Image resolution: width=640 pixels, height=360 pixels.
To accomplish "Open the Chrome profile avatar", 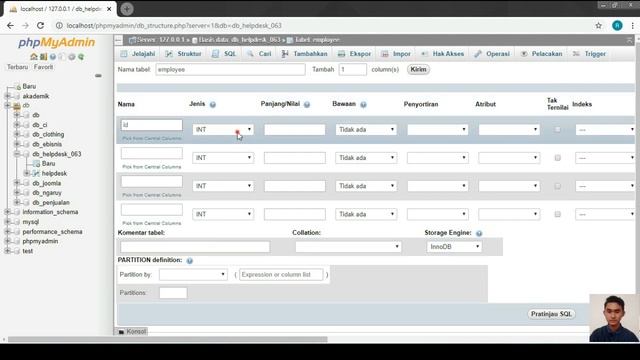I will click(x=617, y=25).
